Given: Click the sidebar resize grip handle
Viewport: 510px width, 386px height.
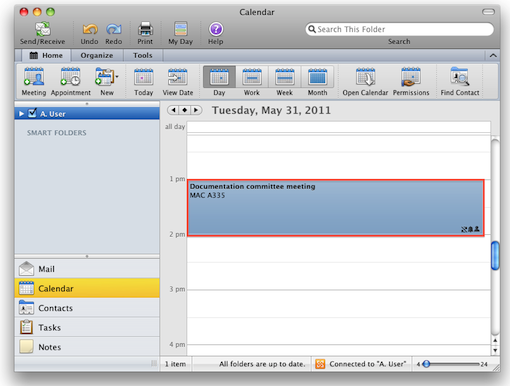Looking at the screenshot, I should coord(154,363).
